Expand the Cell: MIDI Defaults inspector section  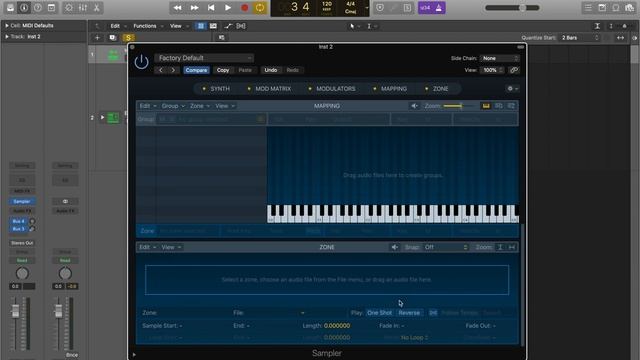click(x=7, y=25)
